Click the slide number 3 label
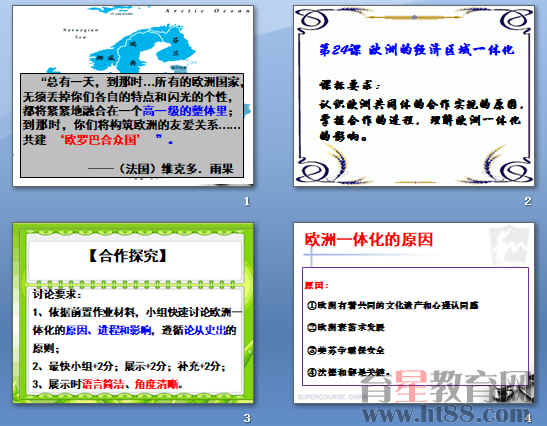The height and width of the screenshot is (426, 547). 247,418
